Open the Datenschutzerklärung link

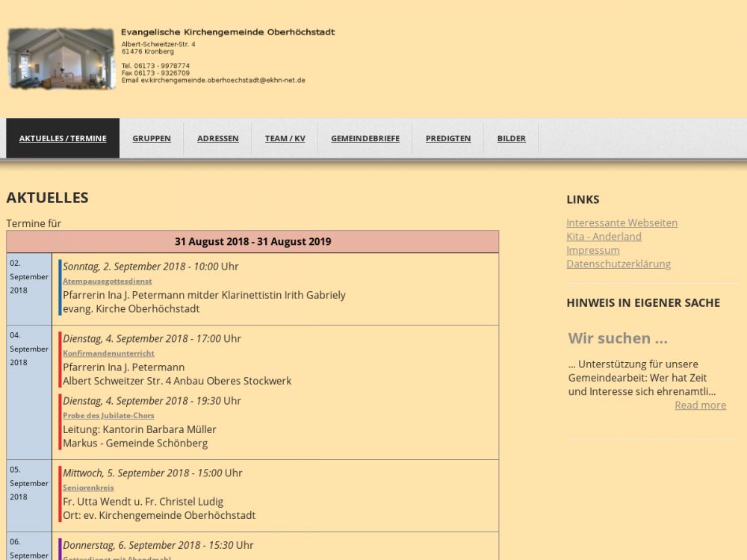[x=619, y=264]
